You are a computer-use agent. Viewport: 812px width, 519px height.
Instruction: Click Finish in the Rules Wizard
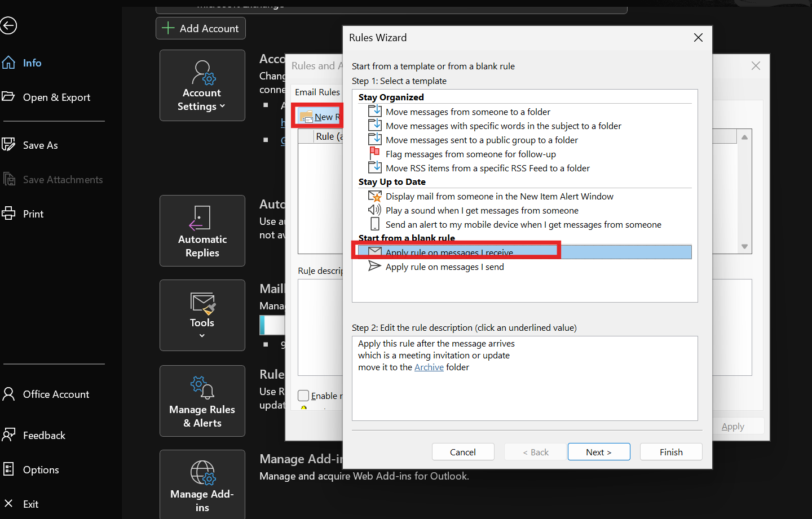671,452
